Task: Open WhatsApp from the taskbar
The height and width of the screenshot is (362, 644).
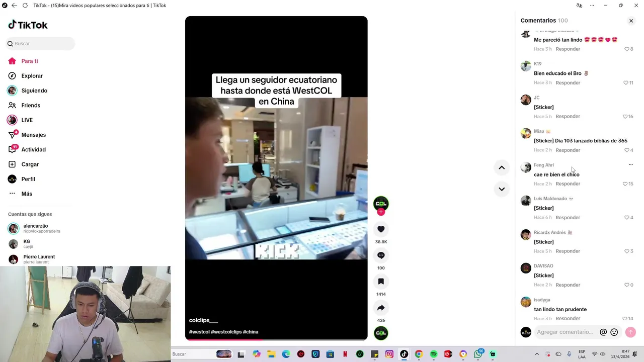Action: point(478,354)
